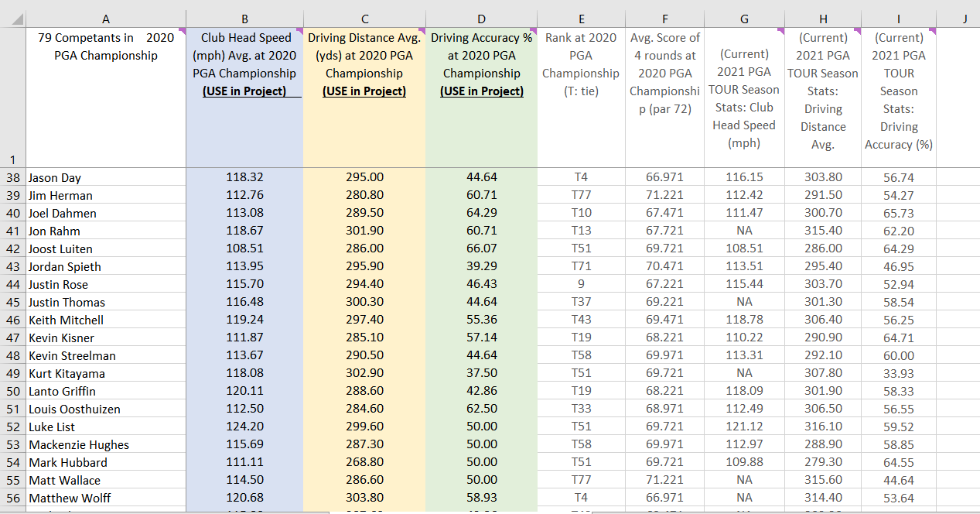This screenshot has height=514, width=980.
Task: Click the Avg. Score of 4 rounds header
Action: (x=664, y=98)
